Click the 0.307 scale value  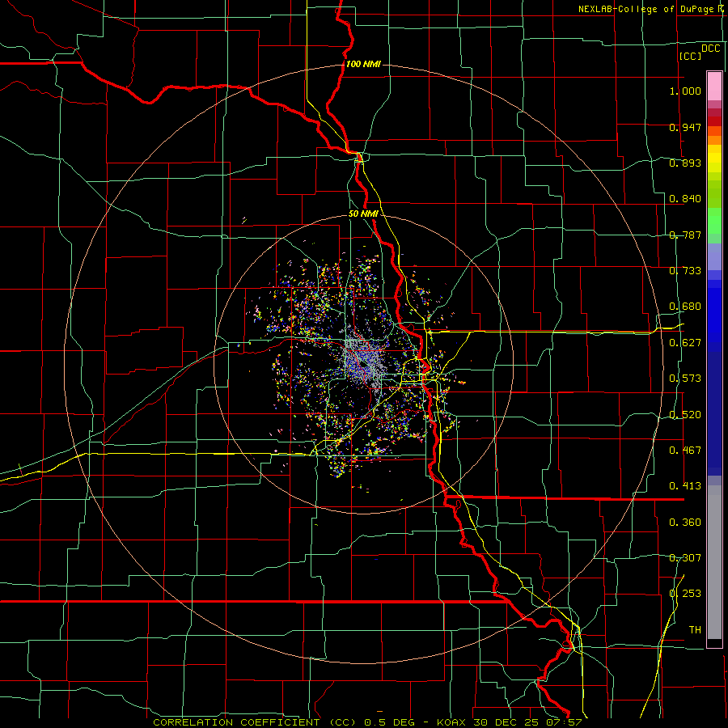(685, 558)
